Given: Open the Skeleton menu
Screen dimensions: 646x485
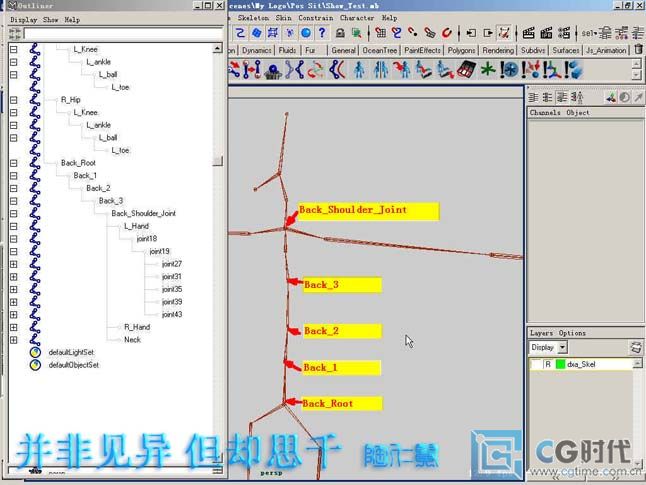Looking at the screenshot, I should point(253,18).
